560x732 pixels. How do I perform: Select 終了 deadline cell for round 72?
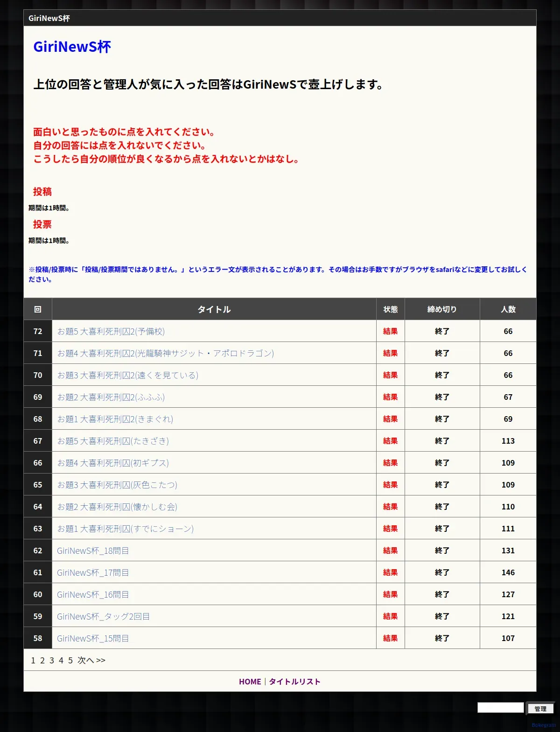[x=442, y=331]
